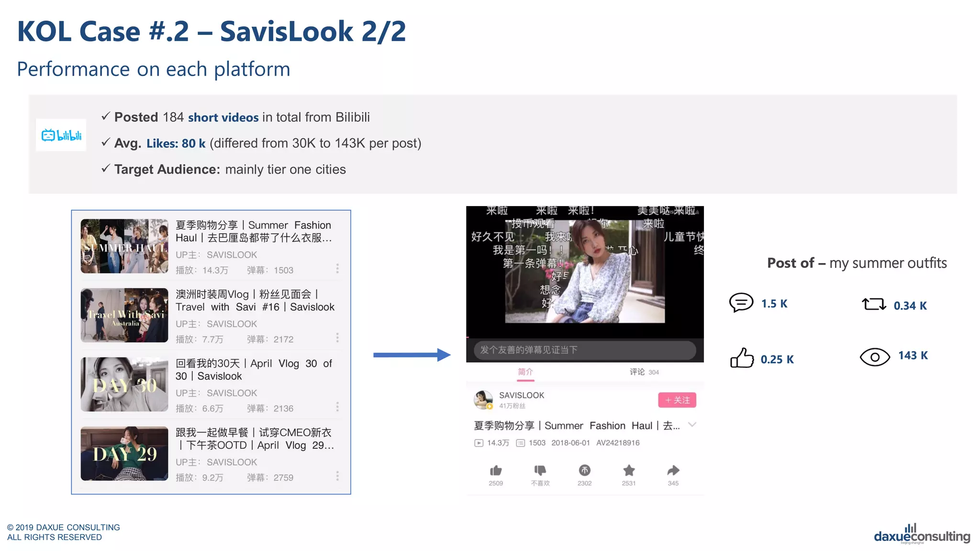Click the 'short videos' highlighted text
This screenshot has width=980, height=551.
(223, 117)
